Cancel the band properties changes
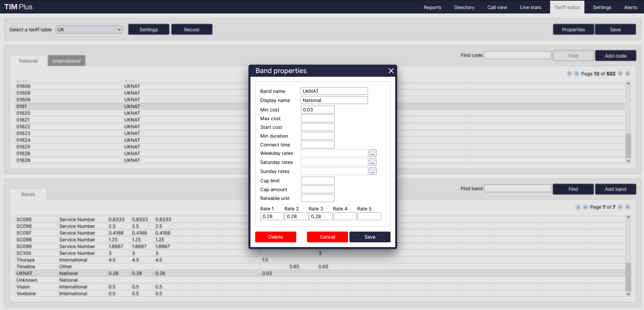Screen dimensions: 644x310 coord(327,237)
